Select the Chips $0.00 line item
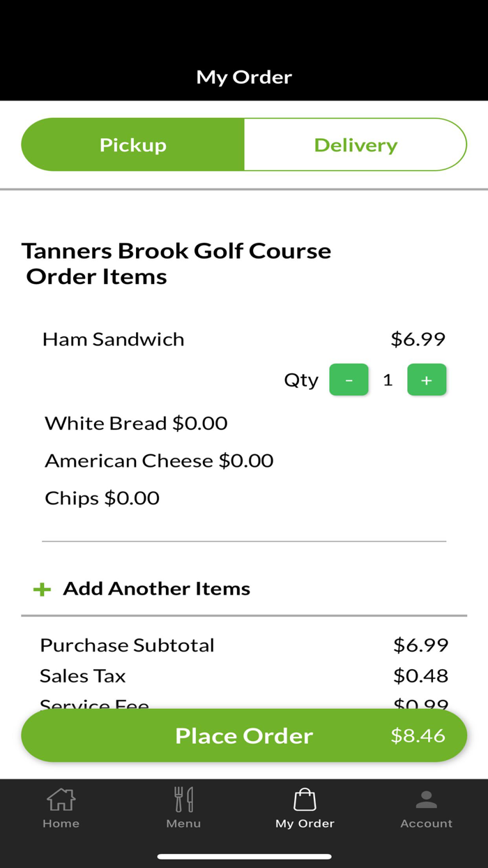488x868 pixels. (102, 497)
